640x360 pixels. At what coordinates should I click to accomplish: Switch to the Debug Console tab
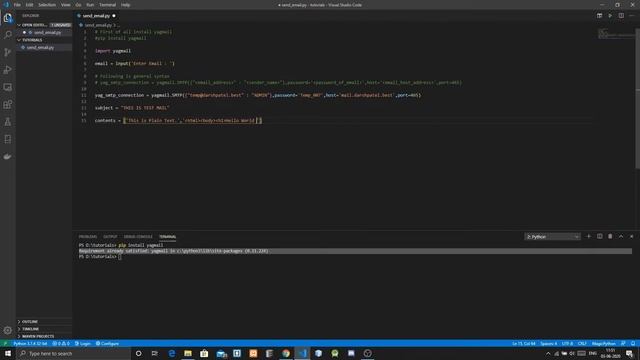(138, 237)
